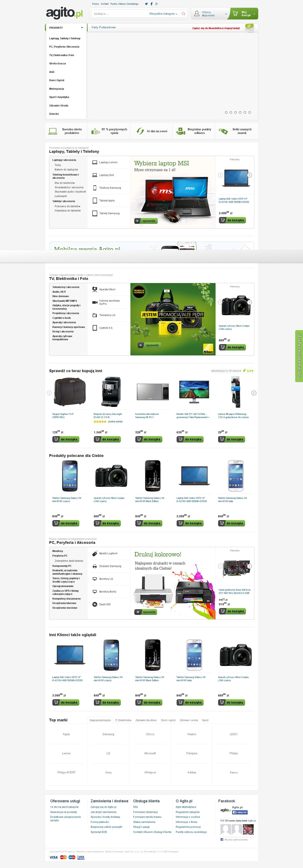
Task: Expand the PRODUKTY menu
Action: click(66, 28)
